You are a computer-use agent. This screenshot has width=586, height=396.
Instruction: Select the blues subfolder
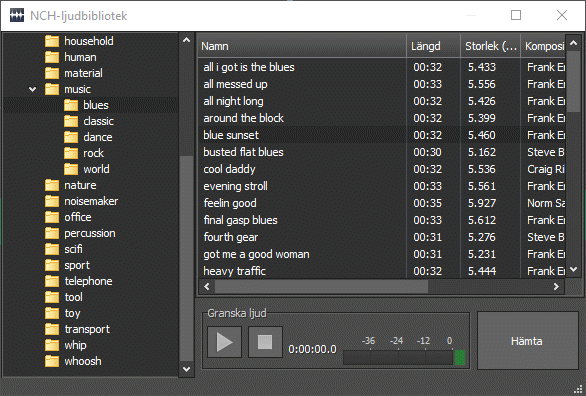pos(96,105)
